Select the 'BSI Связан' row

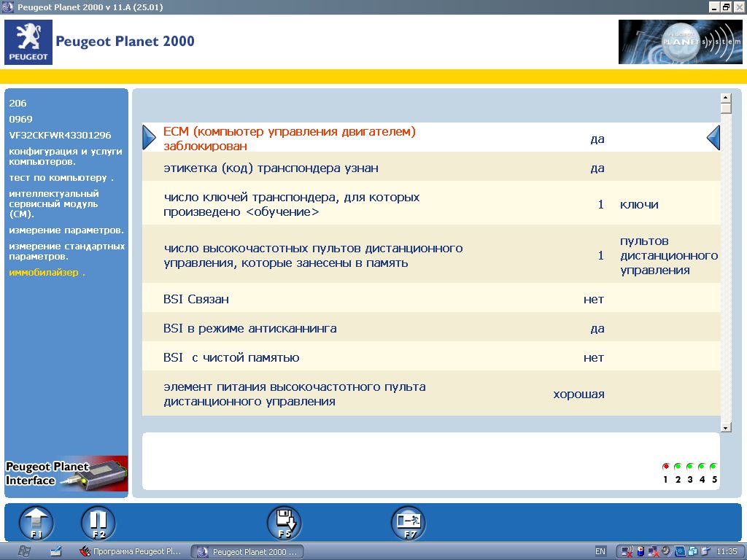[x=431, y=298]
